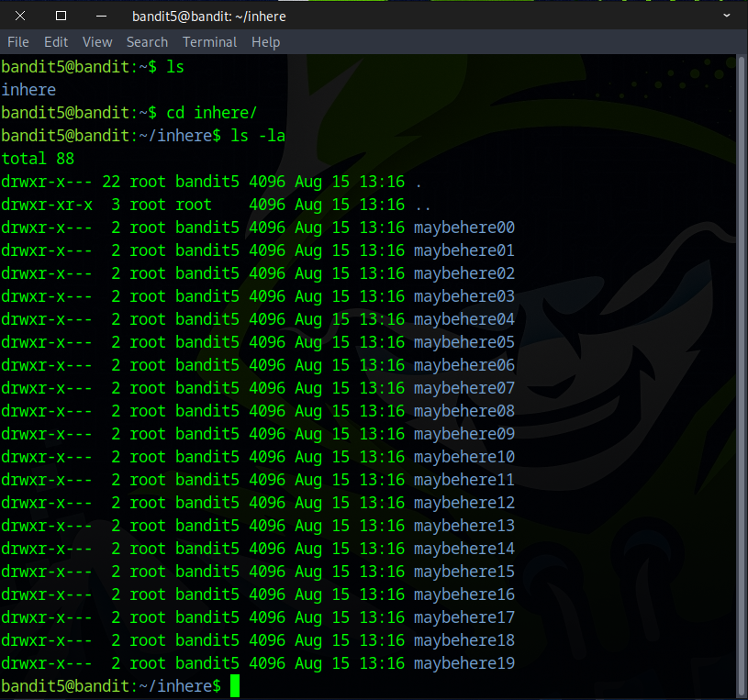Click the maybehere13 directory name
This screenshot has width=748, height=700.
[x=463, y=526]
